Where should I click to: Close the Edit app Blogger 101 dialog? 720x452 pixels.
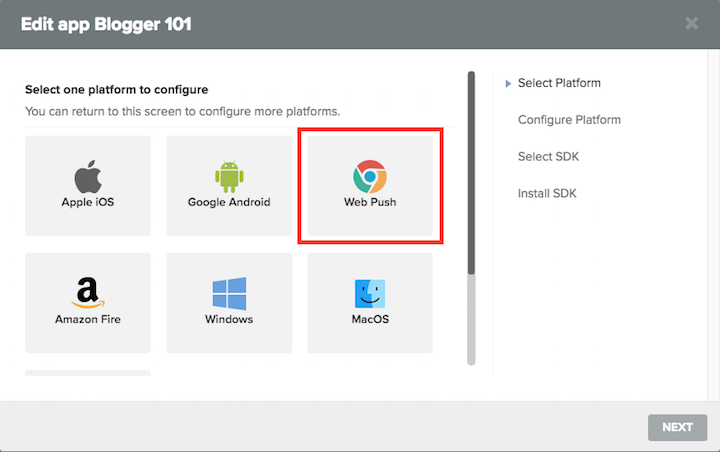coord(692,23)
